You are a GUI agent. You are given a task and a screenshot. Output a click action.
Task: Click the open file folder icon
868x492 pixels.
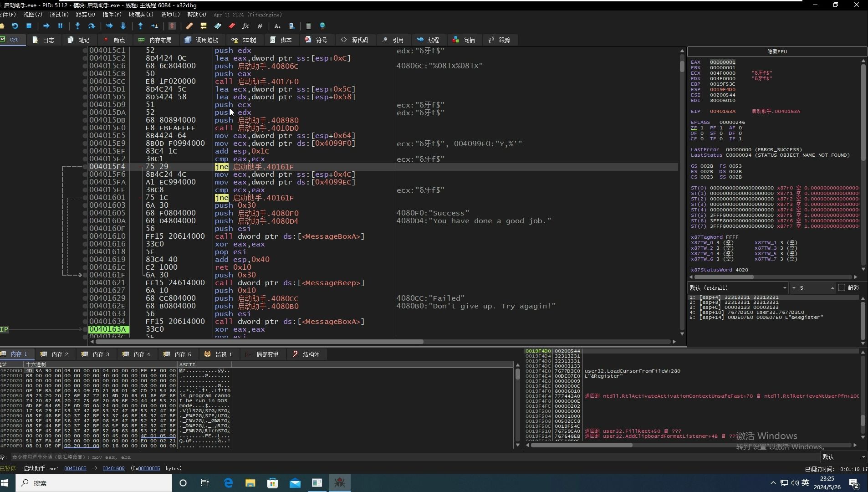tap(2, 26)
